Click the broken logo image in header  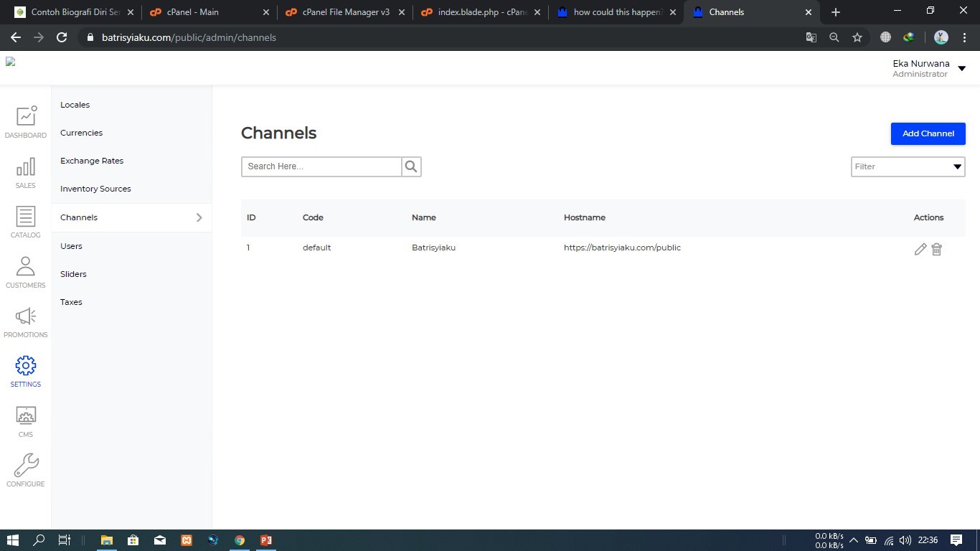[11, 62]
